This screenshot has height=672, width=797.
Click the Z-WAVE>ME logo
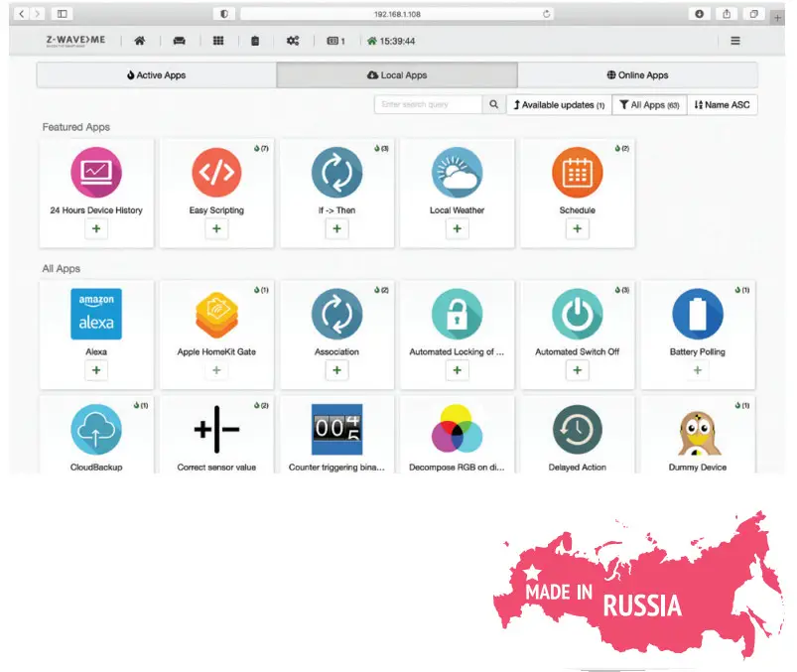[x=75, y=40]
